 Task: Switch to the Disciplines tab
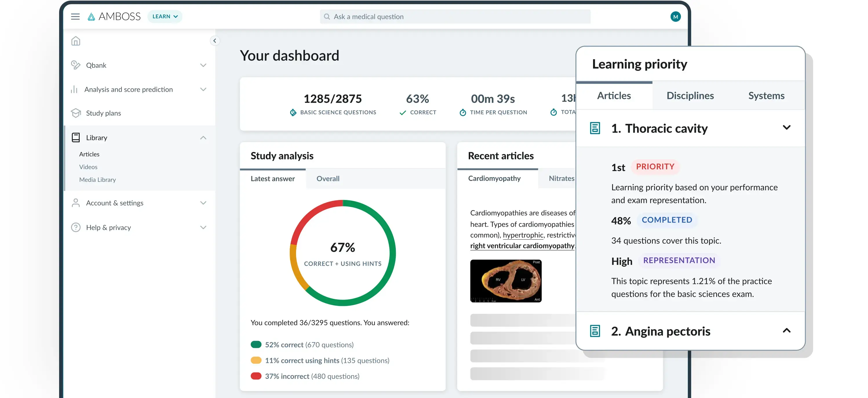click(690, 95)
